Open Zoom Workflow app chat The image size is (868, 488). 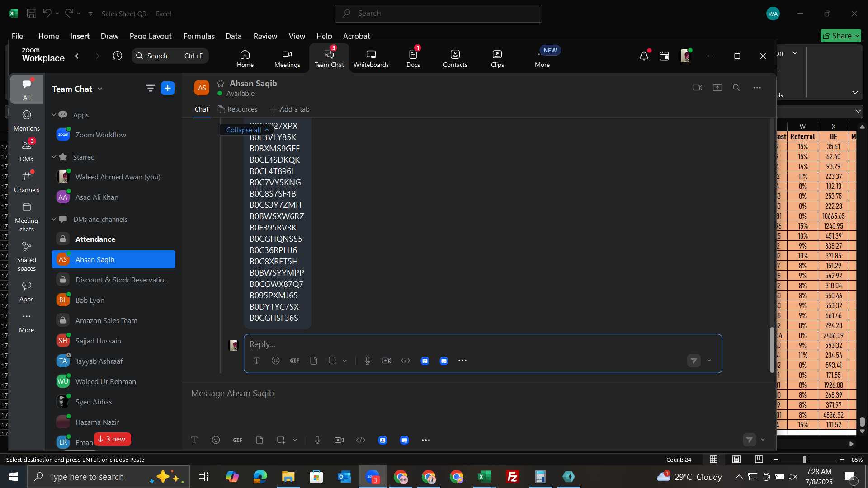113,135
